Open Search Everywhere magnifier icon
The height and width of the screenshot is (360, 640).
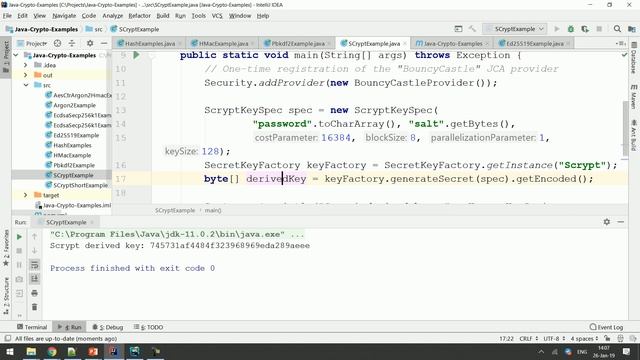pyautogui.click(x=617, y=29)
